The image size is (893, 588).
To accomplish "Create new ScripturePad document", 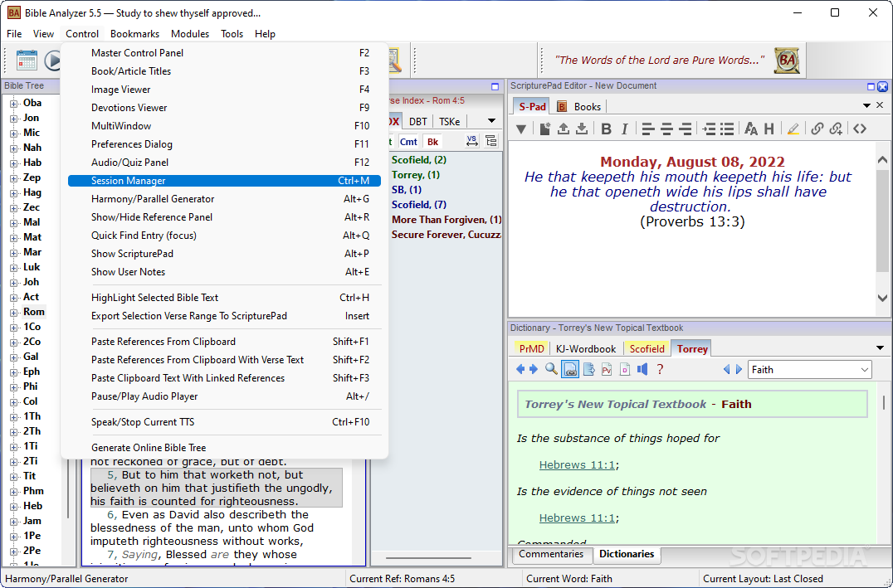I will pyautogui.click(x=545, y=129).
